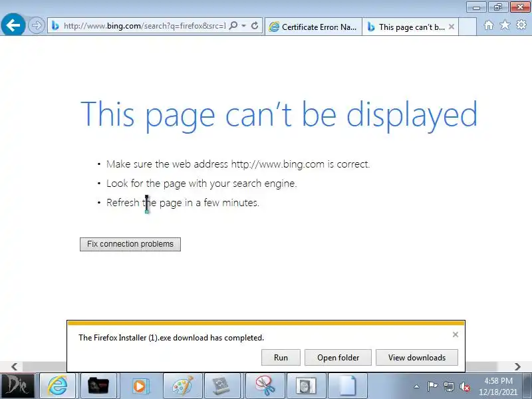Click the network connection tray icon
This screenshot has height=399, width=532.
tap(448, 386)
